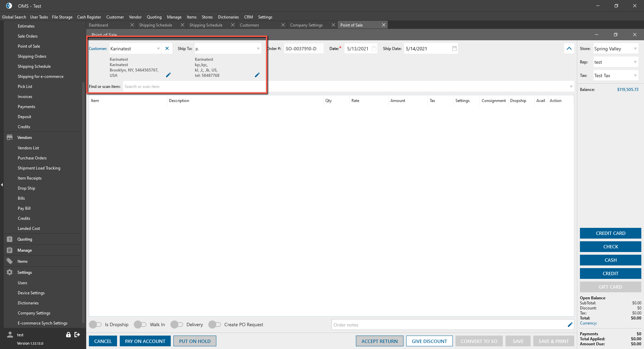
Task: Open the Ship Date calendar picker icon
Action: click(454, 49)
